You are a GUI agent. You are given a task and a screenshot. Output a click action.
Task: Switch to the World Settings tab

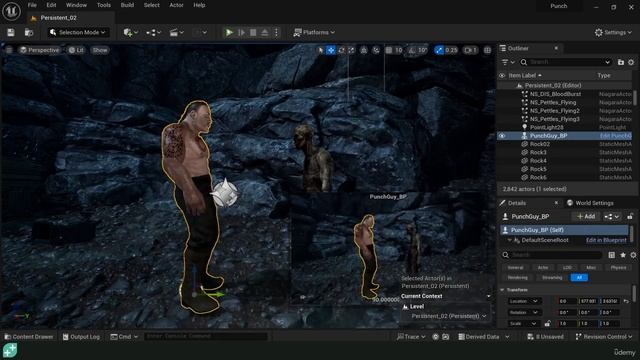click(x=590, y=203)
